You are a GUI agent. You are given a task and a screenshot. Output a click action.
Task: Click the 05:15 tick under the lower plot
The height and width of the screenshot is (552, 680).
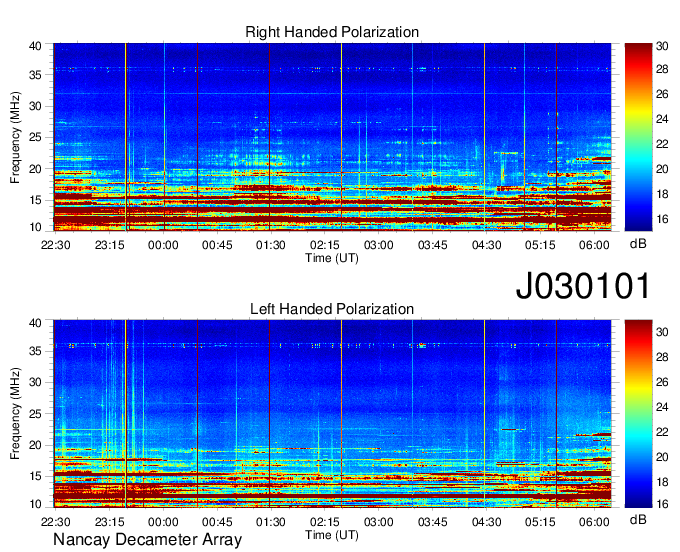tap(540, 522)
